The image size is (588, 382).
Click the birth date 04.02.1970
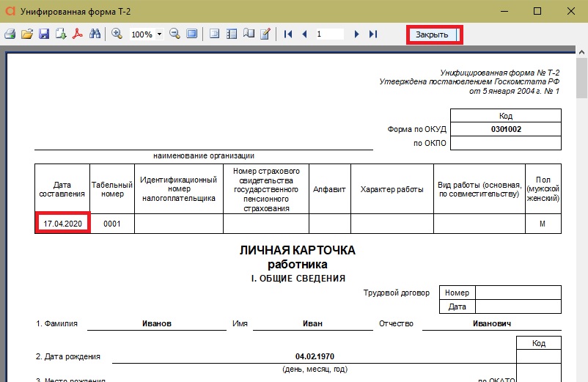(x=315, y=356)
